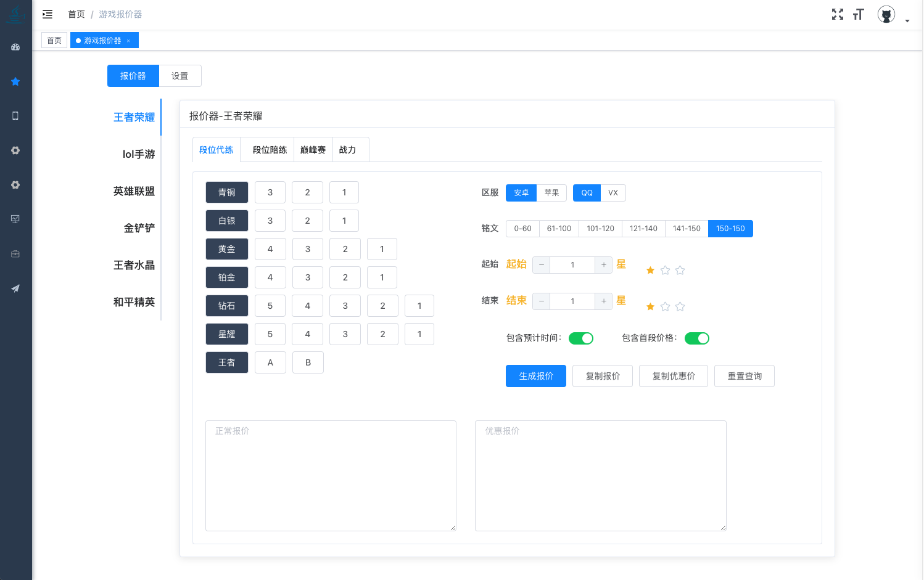Choose 铭文 range 150-150

click(x=730, y=229)
